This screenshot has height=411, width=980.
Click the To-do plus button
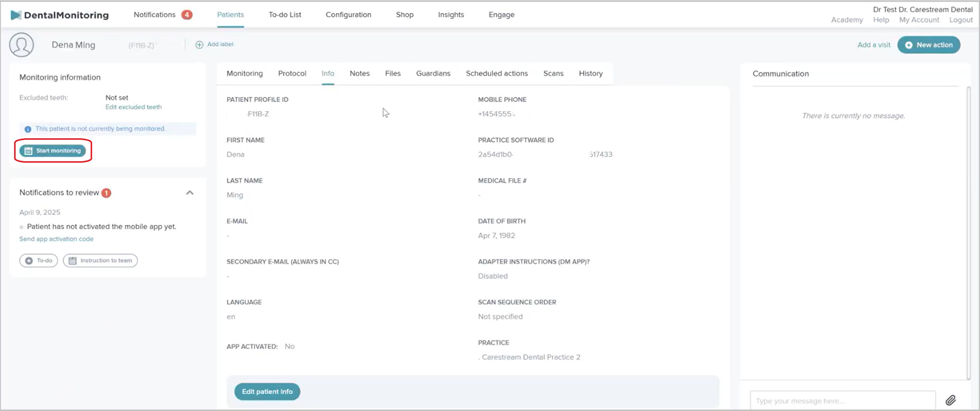(x=38, y=260)
